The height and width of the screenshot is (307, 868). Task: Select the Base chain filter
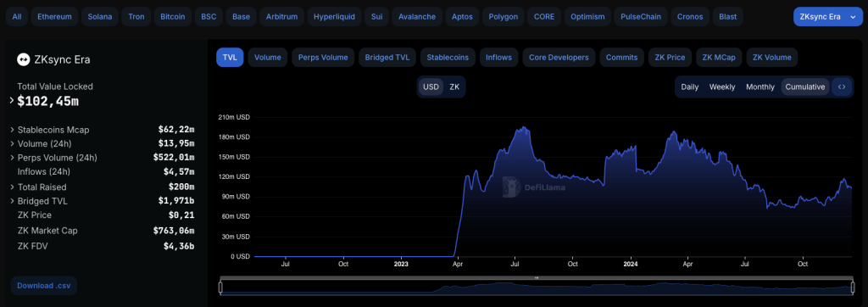tap(241, 17)
